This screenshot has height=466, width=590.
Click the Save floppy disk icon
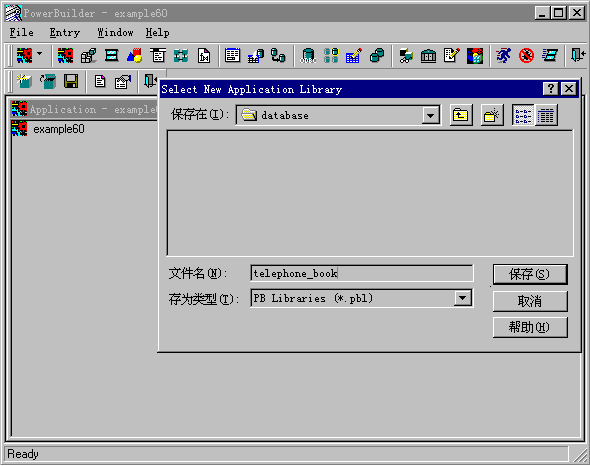tap(71, 81)
